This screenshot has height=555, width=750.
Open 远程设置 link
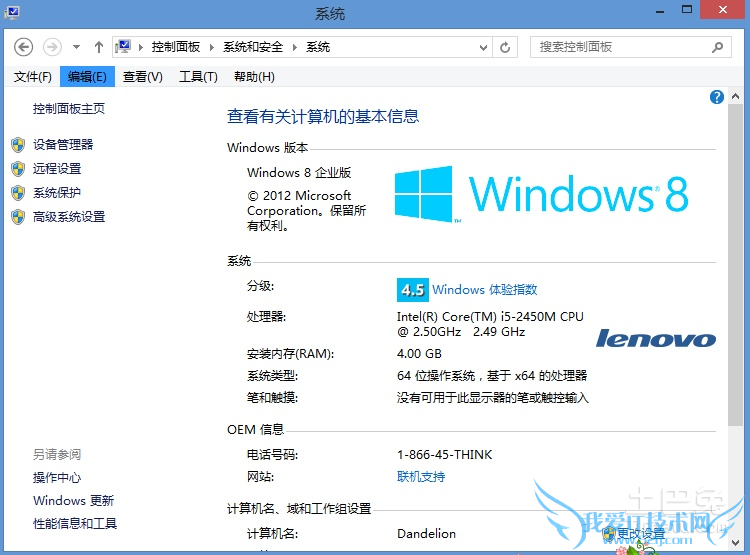tap(57, 168)
